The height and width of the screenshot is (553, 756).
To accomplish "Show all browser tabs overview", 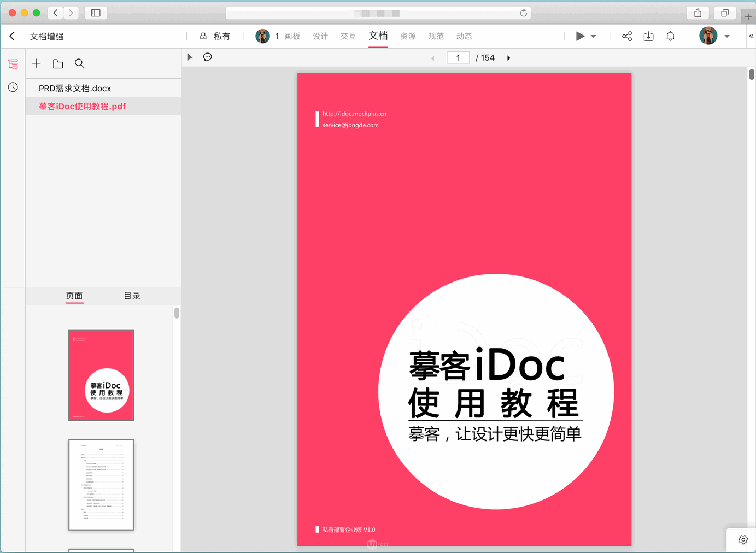I will pyautogui.click(x=725, y=13).
